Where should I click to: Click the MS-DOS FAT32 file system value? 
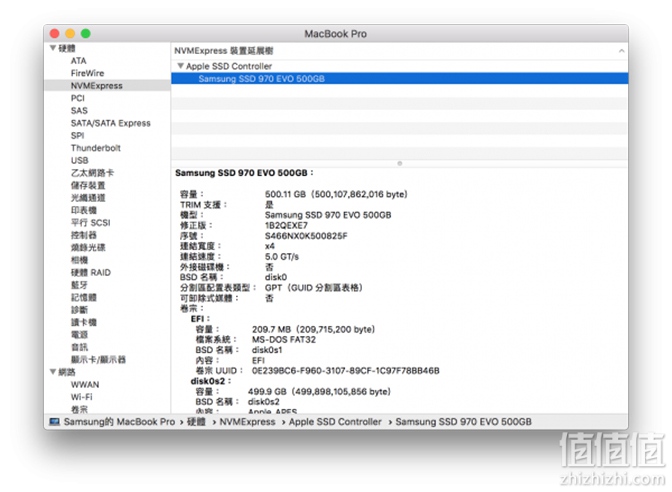(x=284, y=340)
